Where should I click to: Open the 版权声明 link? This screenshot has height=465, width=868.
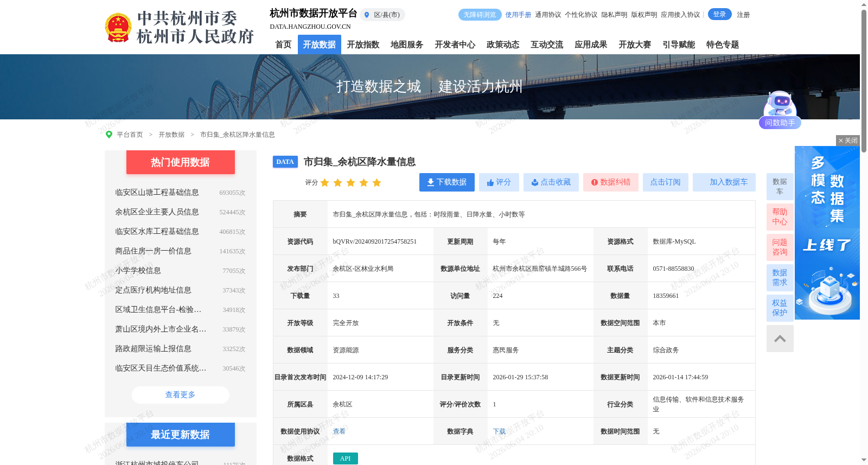pyautogui.click(x=644, y=15)
